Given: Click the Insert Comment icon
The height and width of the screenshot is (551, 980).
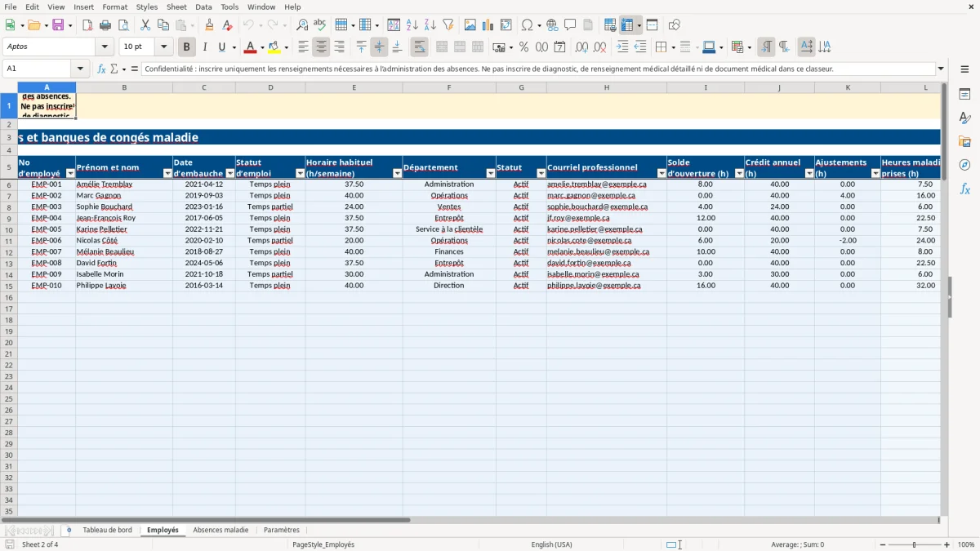Looking at the screenshot, I should coord(570,25).
